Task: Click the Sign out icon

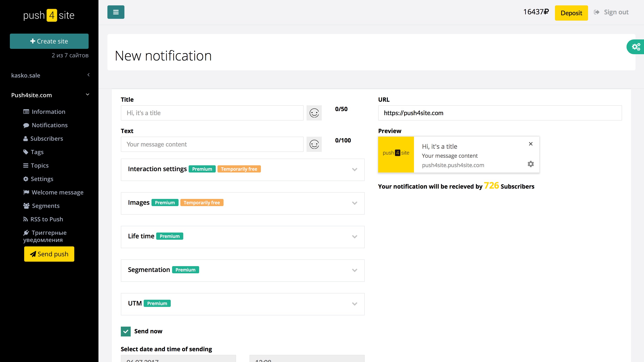Action: [x=597, y=12]
